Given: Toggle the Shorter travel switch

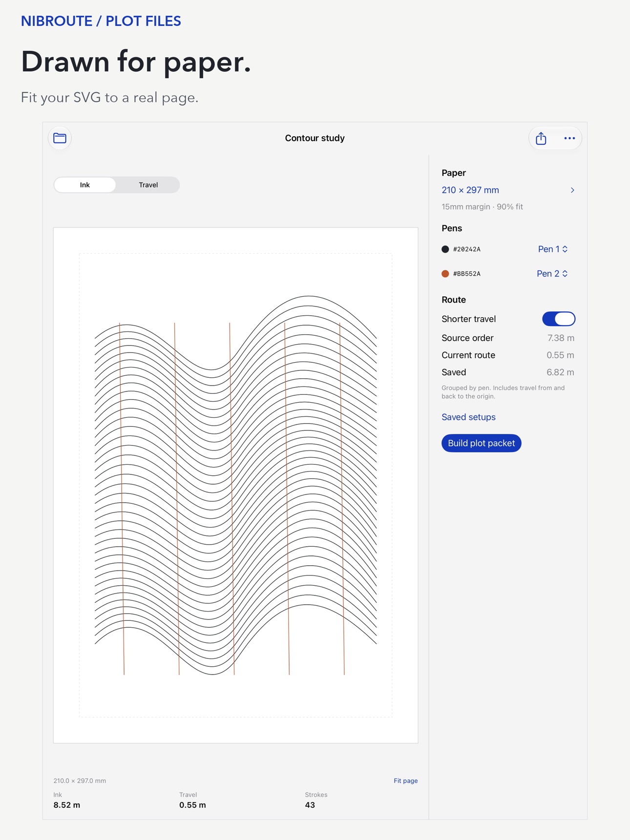Looking at the screenshot, I should [x=559, y=319].
